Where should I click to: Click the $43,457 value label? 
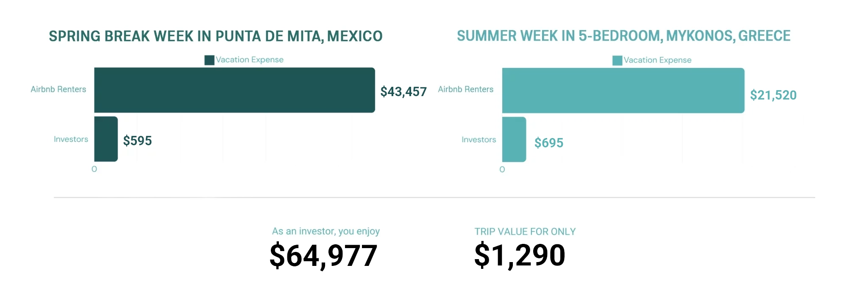(x=403, y=91)
